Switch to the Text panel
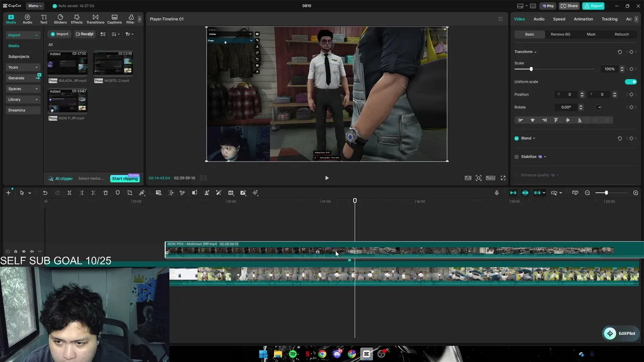 click(x=44, y=19)
